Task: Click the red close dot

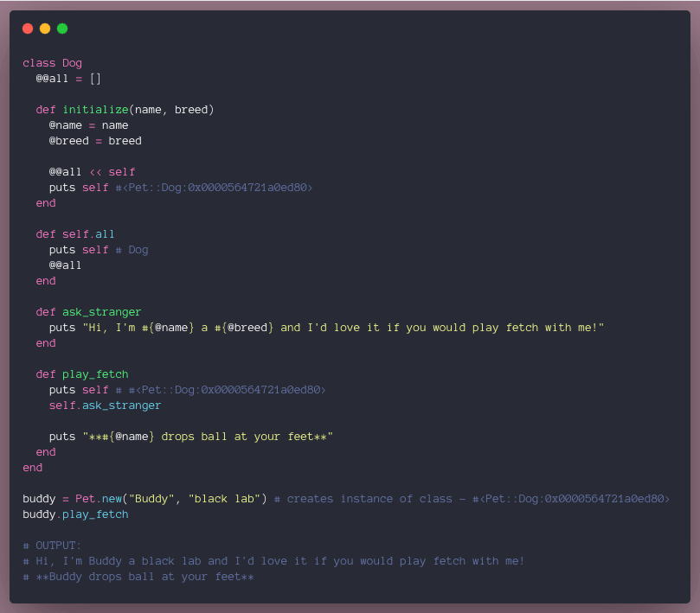Action: pos(28,29)
